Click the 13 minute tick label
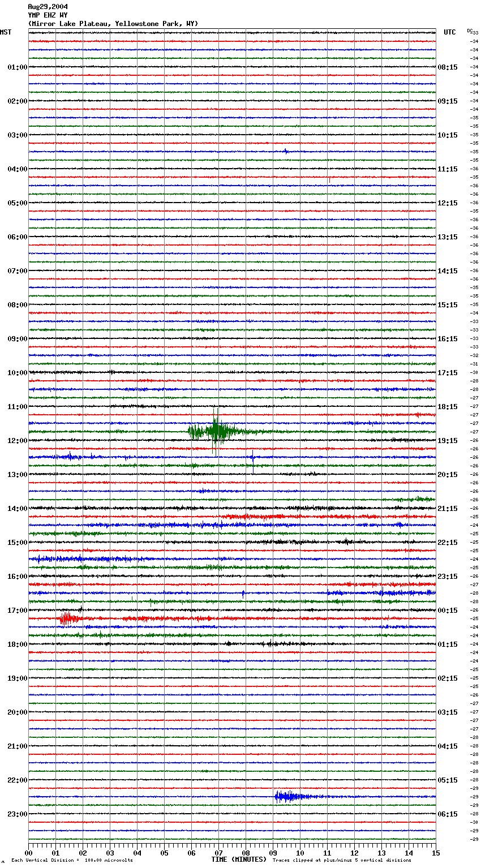The width and height of the screenshot is (481, 868). click(381, 853)
